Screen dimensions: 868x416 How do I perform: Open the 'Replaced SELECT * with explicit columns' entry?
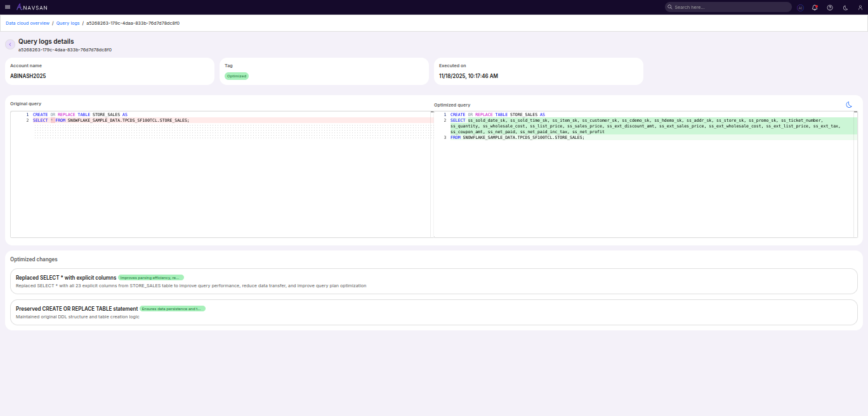click(67, 277)
